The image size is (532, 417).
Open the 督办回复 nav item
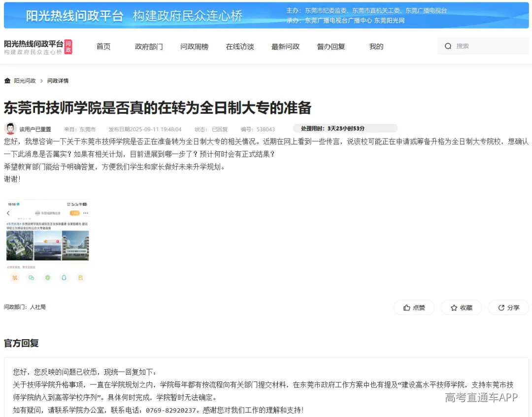(x=331, y=46)
